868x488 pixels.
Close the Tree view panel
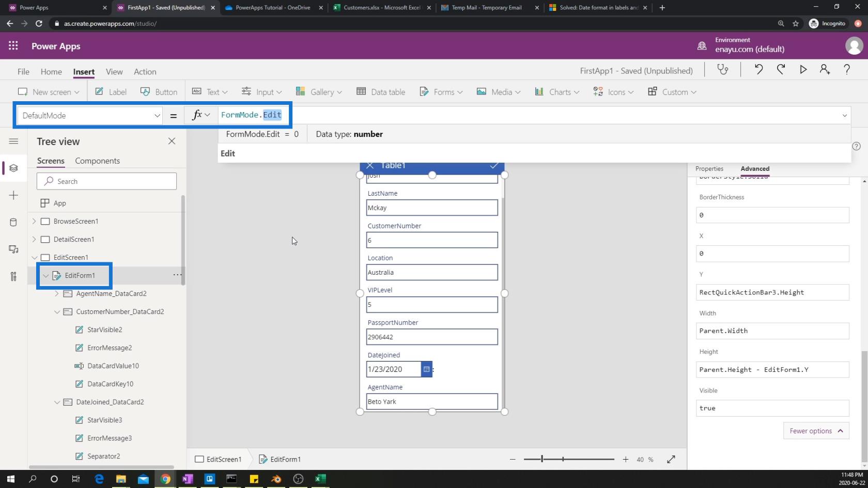click(172, 141)
